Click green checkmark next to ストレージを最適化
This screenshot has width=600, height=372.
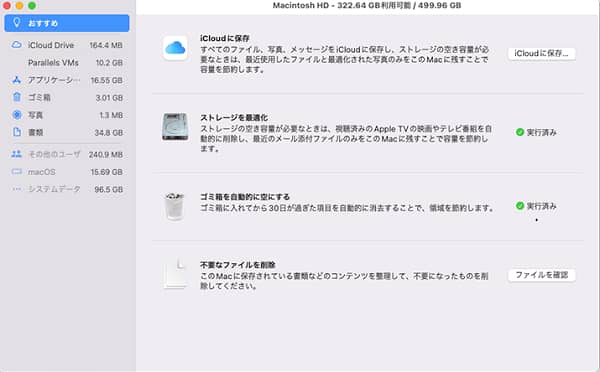(520, 132)
